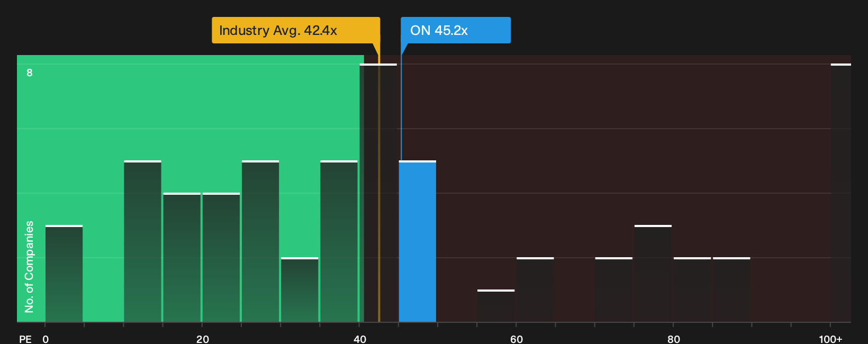This screenshot has height=344, width=868.
Task: Click the x-axis label 20
Action: (203, 339)
